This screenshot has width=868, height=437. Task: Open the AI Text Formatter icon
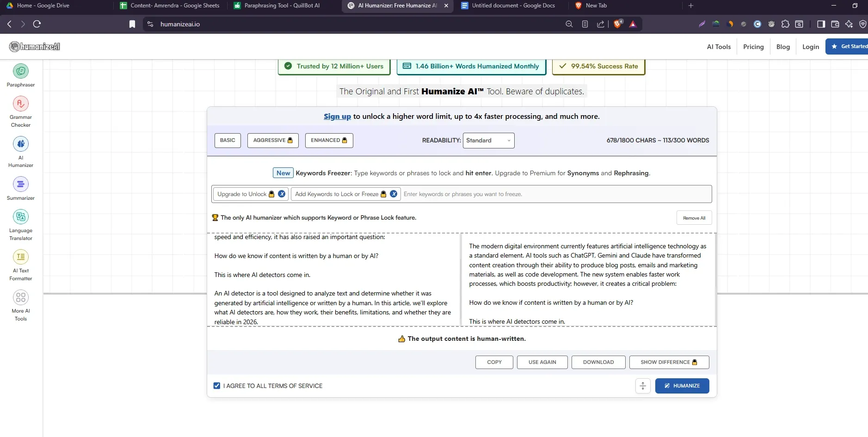coord(20,257)
